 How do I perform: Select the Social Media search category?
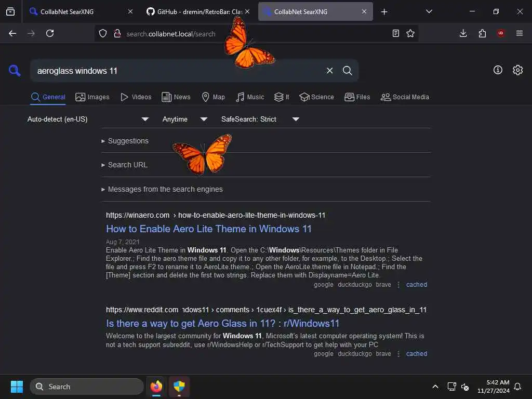coord(405,97)
